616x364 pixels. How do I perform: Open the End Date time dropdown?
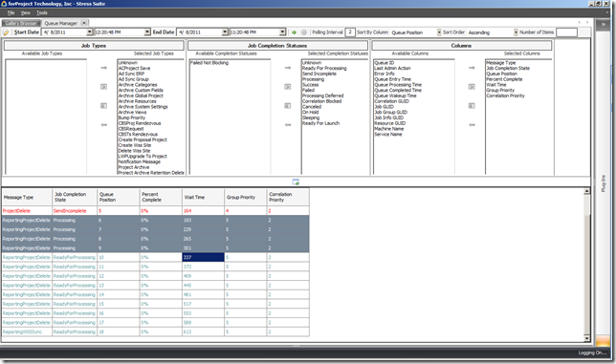282,32
